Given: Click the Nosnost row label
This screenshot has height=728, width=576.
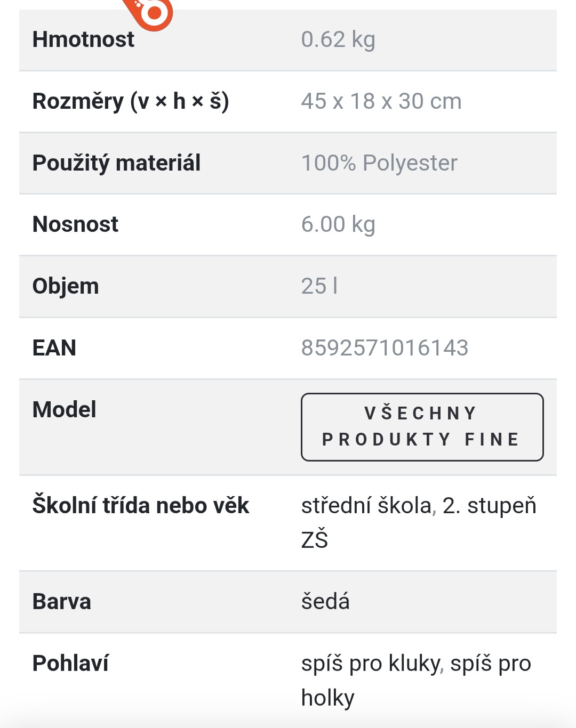Looking at the screenshot, I should (75, 224).
